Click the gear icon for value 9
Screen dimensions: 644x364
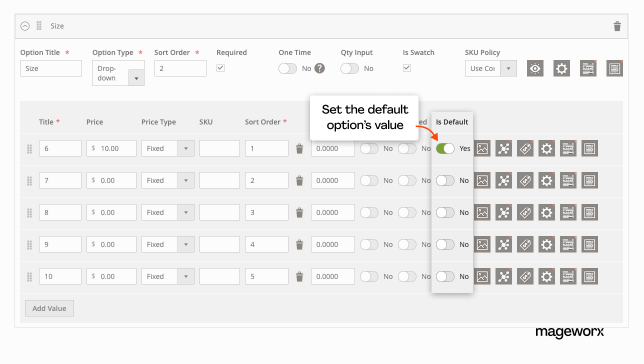(546, 244)
